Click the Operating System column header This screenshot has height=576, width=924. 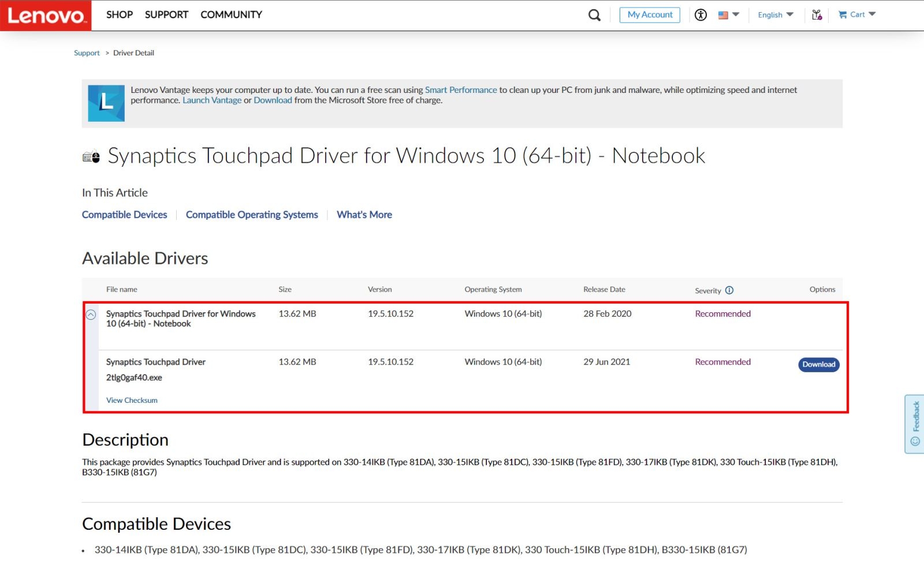click(x=493, y=290)
